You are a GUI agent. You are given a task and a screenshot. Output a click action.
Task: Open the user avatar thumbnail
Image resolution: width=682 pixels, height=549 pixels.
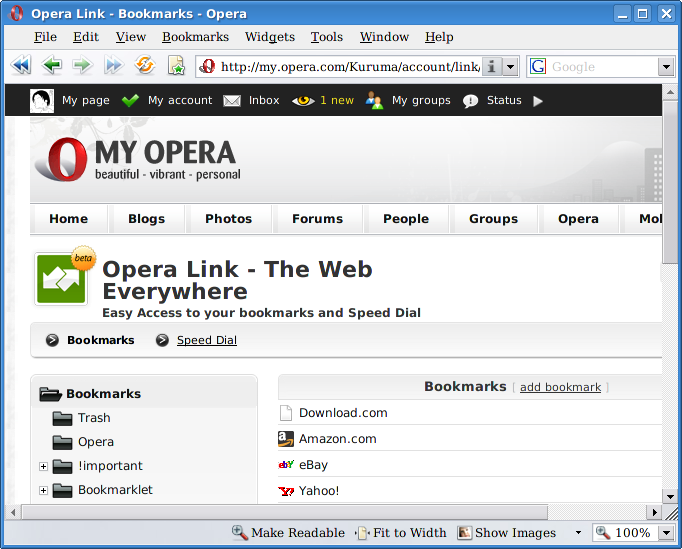click(x=42, y=100)
